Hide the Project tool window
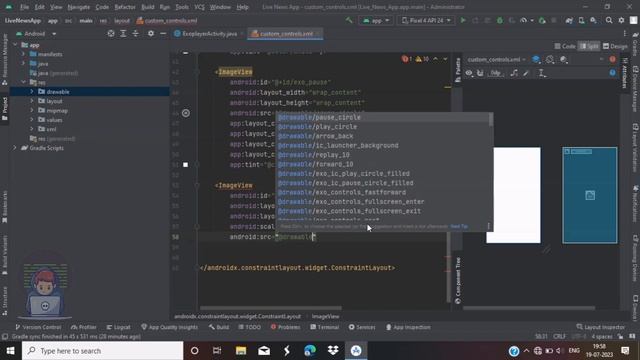This screenshot has width=640, height=360. click(x=163, y=33)
